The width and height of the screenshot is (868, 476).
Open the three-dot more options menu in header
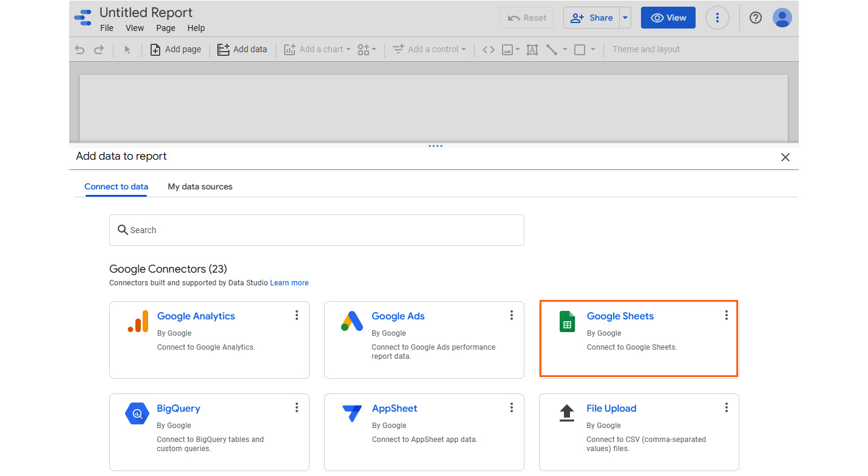(717, 18)
